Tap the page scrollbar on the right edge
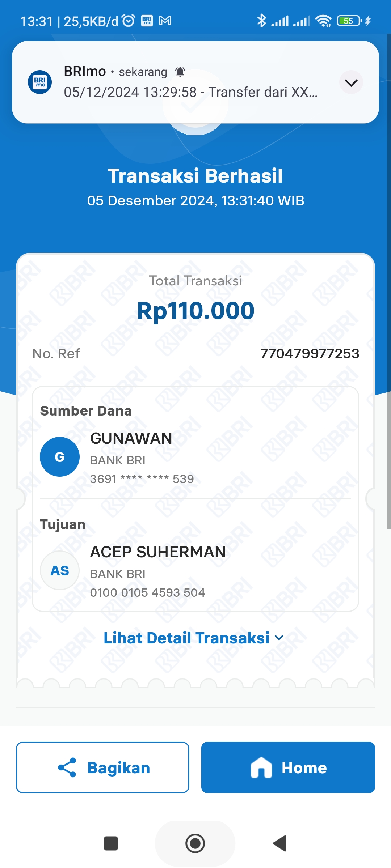 point(389,281)
